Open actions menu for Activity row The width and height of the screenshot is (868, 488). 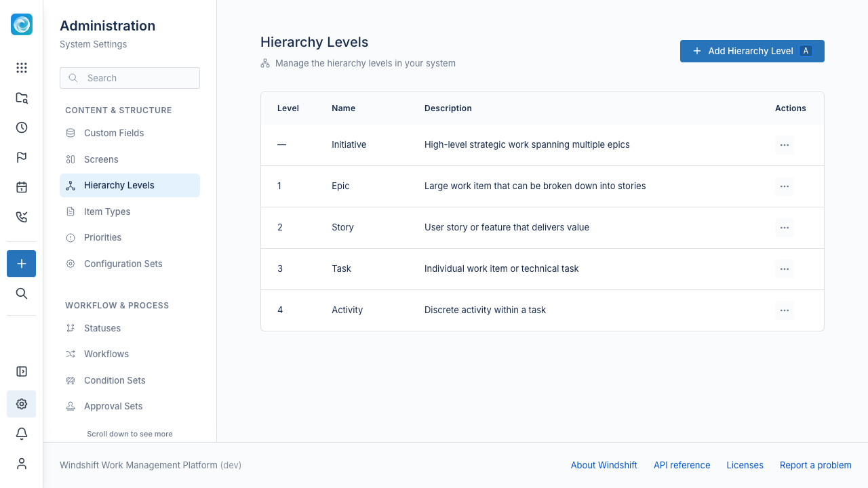click(x=785, y=310)
